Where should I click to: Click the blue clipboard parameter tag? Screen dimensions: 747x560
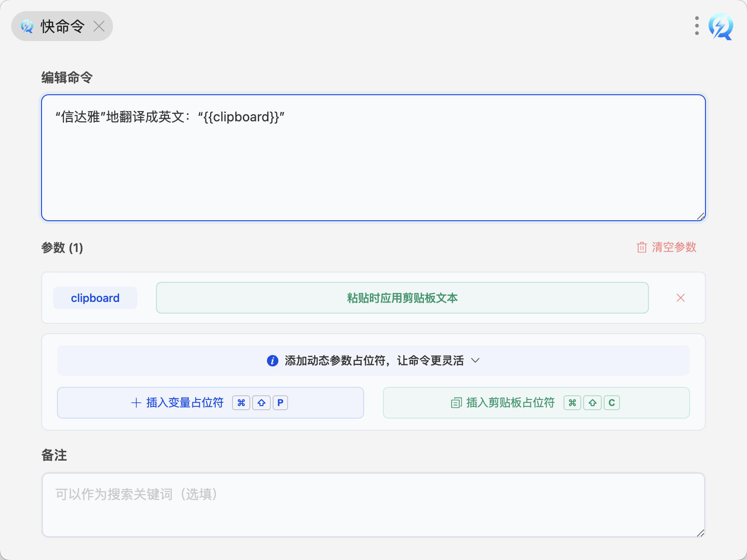95,298
